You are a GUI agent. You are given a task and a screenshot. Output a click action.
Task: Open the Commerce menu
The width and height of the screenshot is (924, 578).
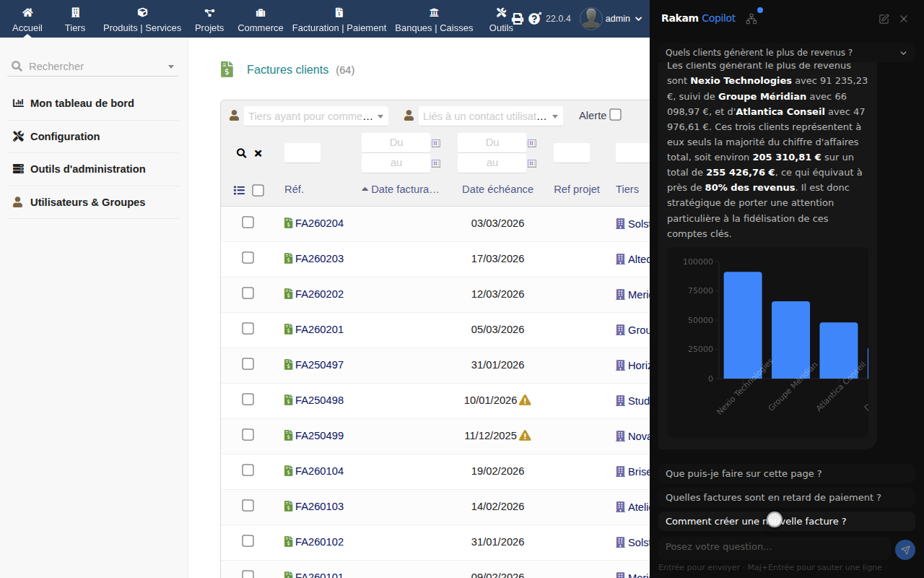pos(261,20)
